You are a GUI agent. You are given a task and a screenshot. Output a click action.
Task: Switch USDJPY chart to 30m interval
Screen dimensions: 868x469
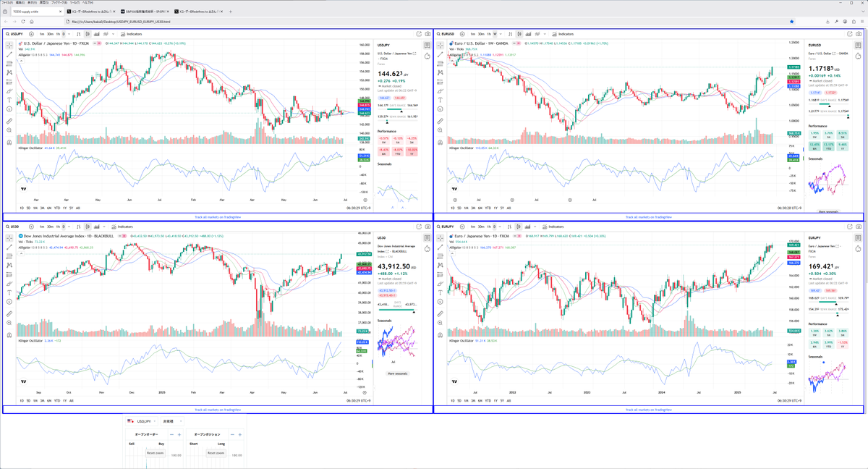(50, 34)
